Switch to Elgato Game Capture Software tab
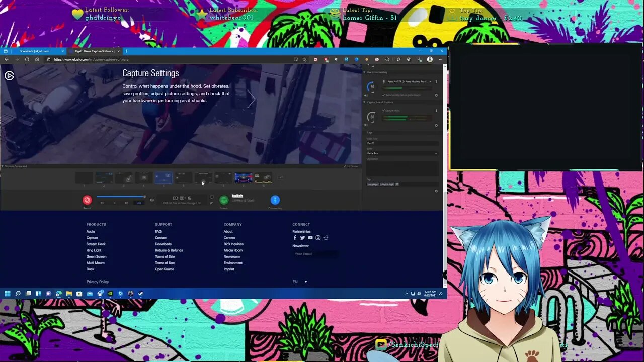The width and height of the screenshot is (644, 362). [x=94, y=51]
